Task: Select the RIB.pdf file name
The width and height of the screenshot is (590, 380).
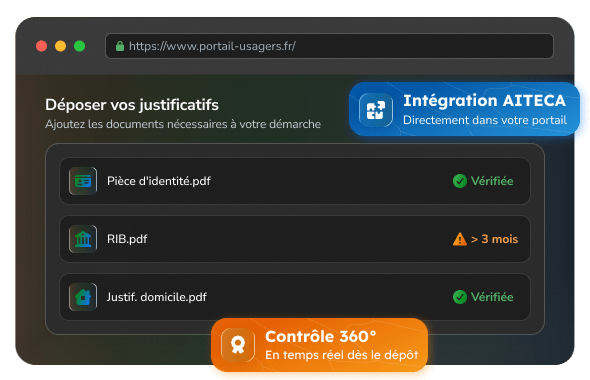Action: (127, 239)
